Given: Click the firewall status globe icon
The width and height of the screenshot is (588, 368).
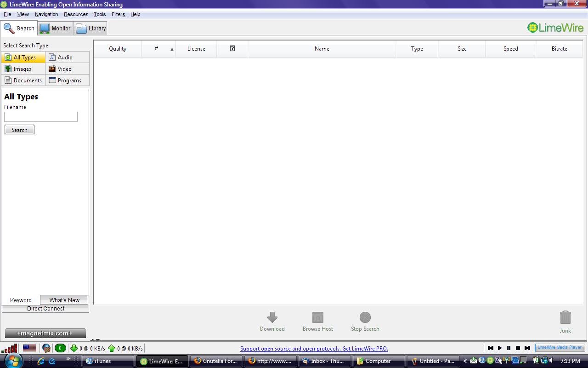Looking at the screenshot, I should 46,348.
